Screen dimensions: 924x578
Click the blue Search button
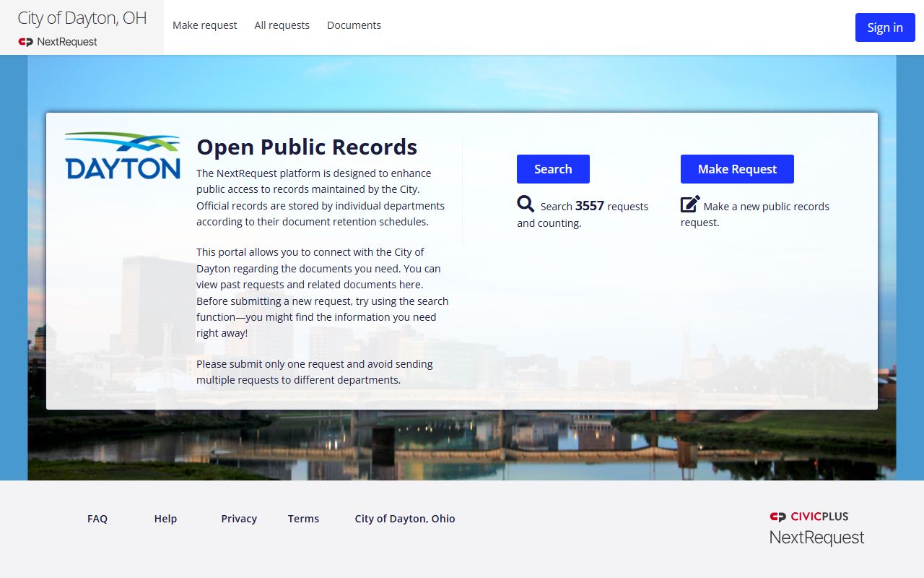point(553,169)
